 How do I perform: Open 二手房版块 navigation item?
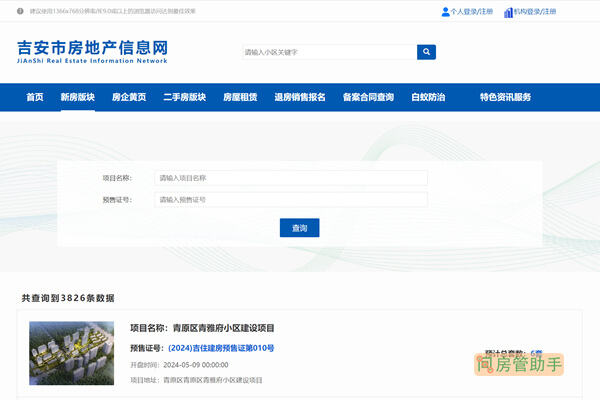coord(184,97)
